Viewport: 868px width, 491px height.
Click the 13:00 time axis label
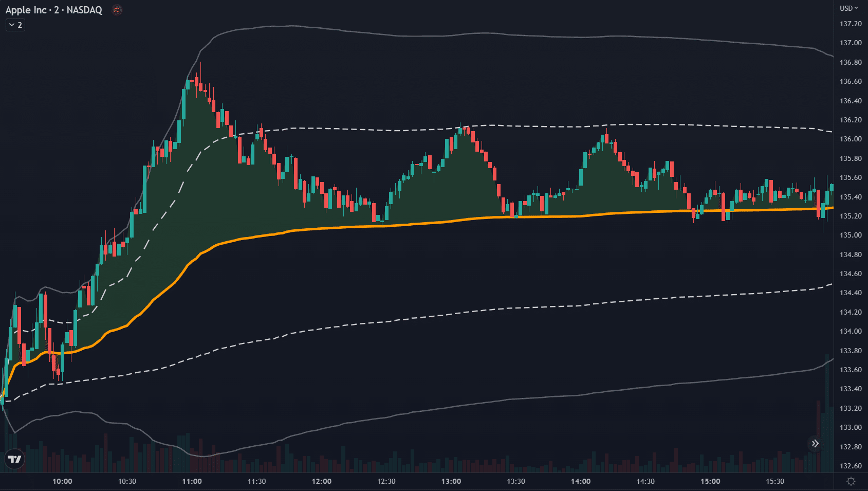tap(451, 481)
